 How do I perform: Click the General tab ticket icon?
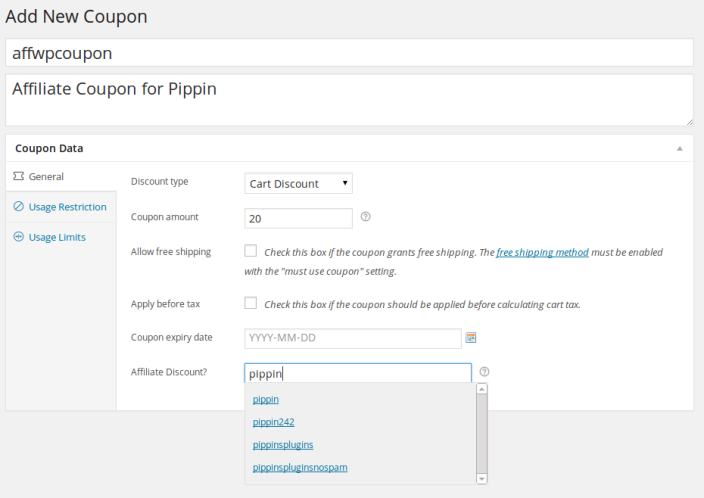18,176
